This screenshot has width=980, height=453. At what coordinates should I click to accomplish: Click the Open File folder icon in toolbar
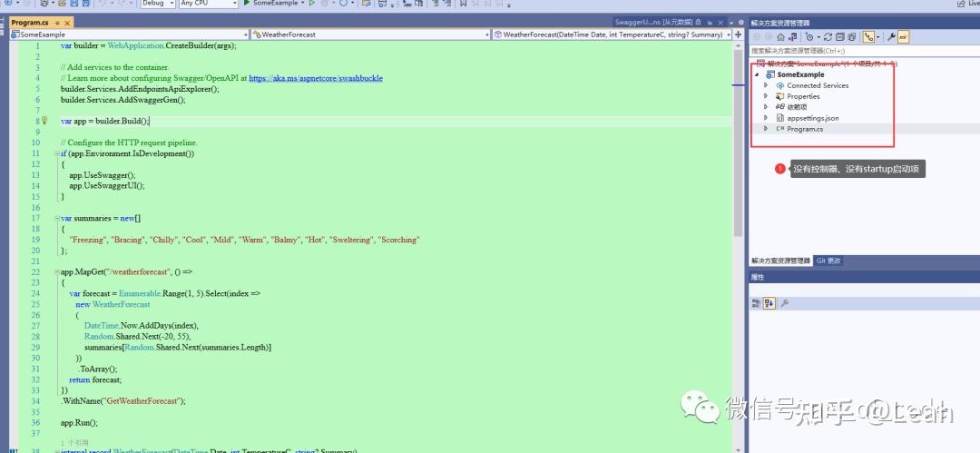62,3
